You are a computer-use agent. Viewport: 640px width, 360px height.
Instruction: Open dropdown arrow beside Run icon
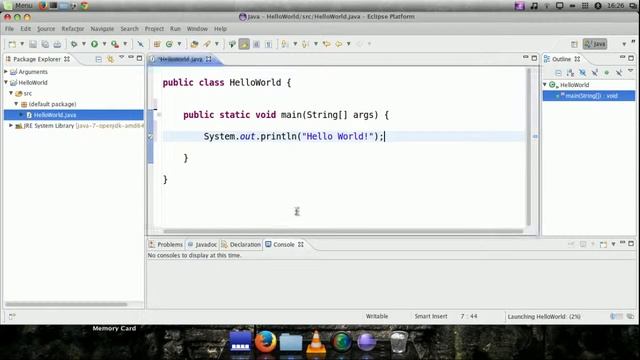[x=104, y=44]
